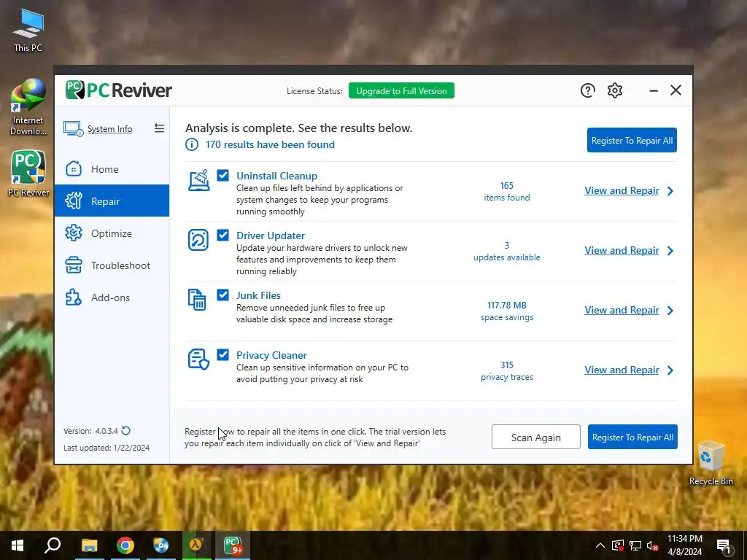Image resolution: width=747 pixels, height=560 pixels.
Task: Click the PC Reviver logo
Action: coord(119,90)
